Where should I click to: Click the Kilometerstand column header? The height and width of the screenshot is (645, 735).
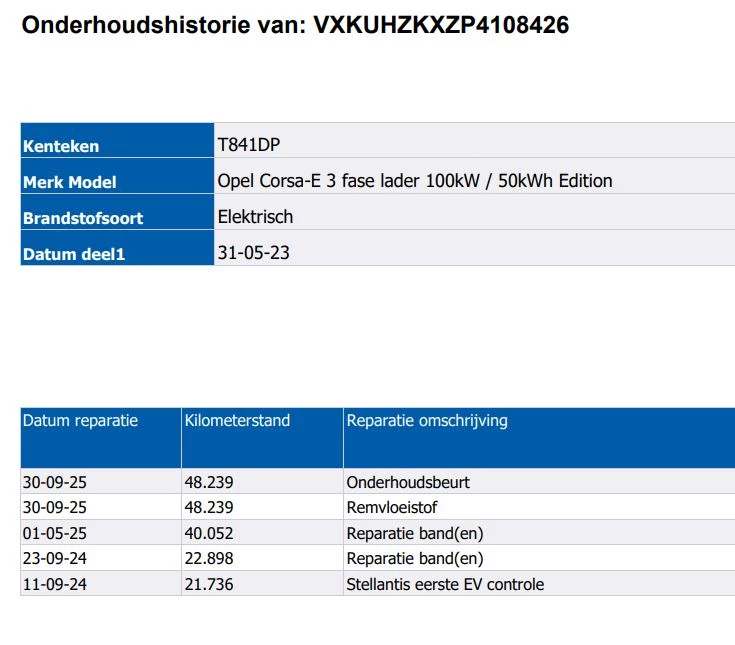tap(262, 438)
